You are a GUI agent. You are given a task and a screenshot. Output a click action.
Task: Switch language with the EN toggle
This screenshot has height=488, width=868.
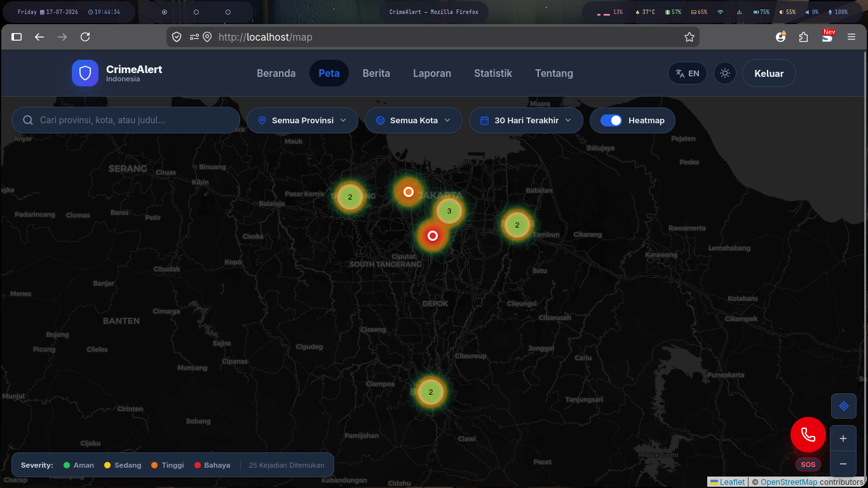(x=688, y=73)
